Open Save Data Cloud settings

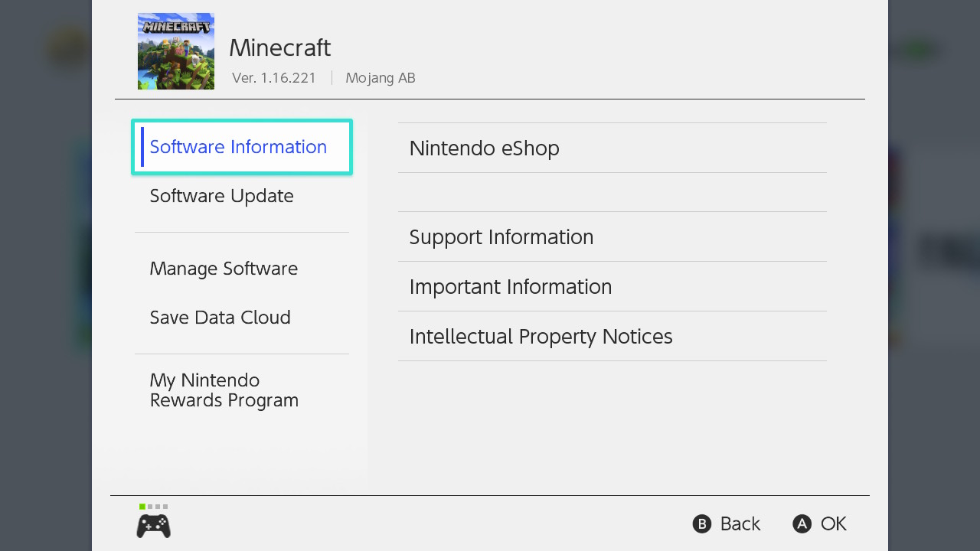click(x=220, y=318)
